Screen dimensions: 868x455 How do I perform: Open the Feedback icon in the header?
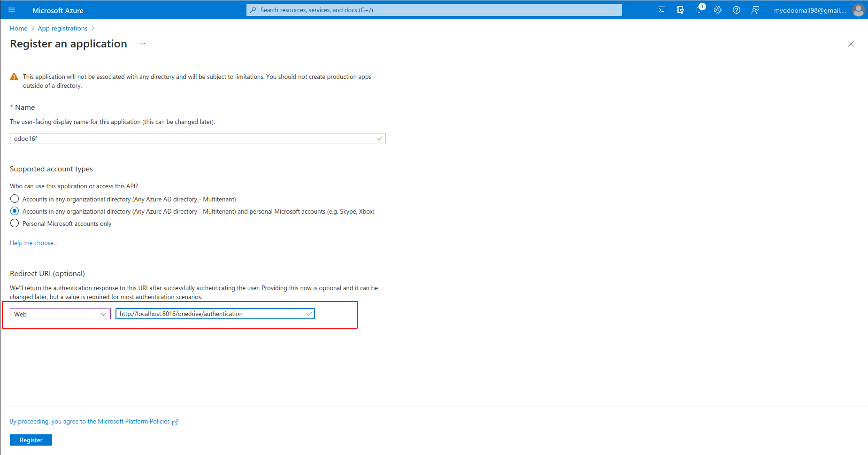click(x=755, y=10)
